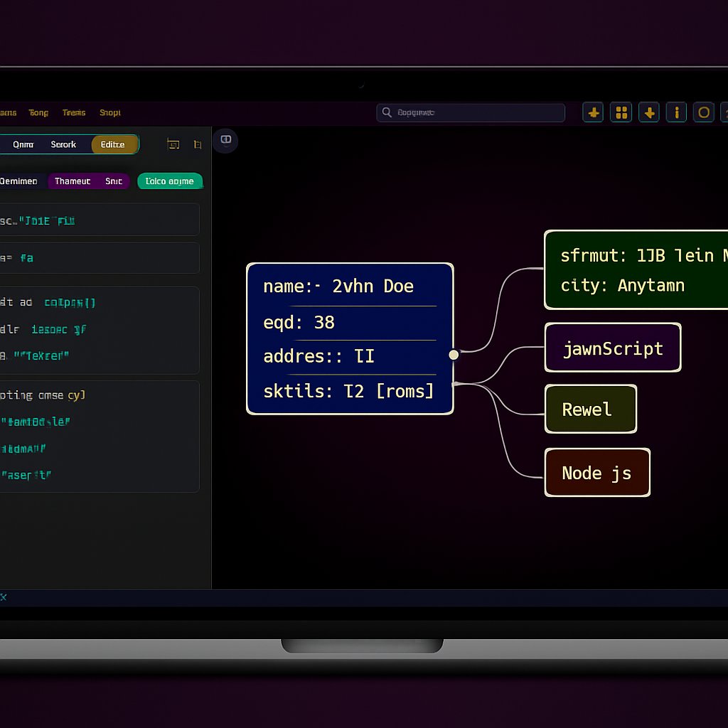This screenshot has height=728, width=728.
Task: Click the name: 2vhn Doe row
Action: (350, 286)
